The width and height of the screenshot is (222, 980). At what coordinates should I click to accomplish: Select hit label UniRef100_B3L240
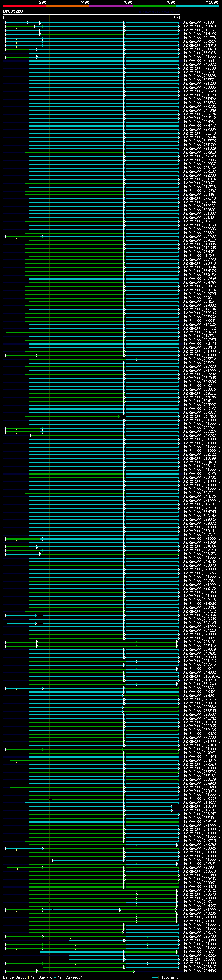[x=199, y=684]
